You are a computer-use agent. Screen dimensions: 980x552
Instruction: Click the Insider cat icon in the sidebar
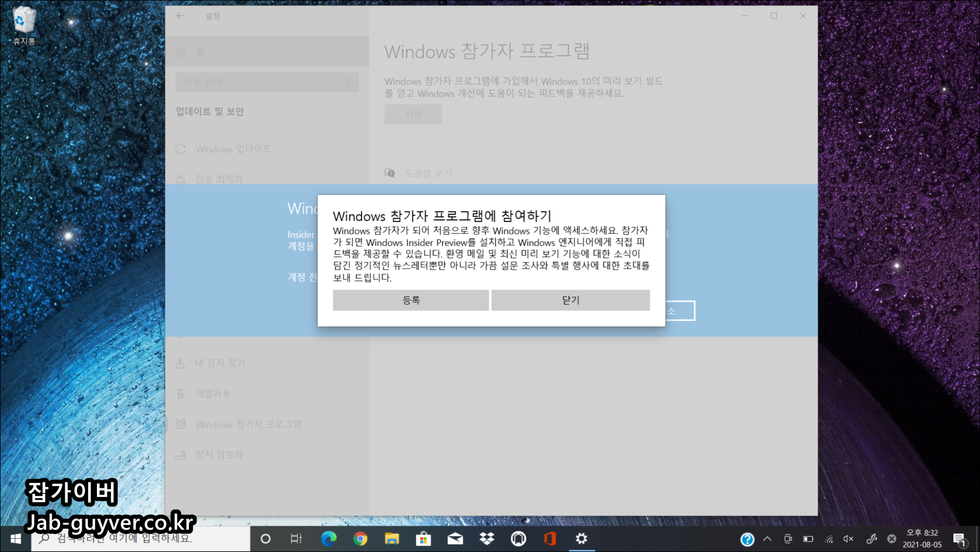click(181, 424)
